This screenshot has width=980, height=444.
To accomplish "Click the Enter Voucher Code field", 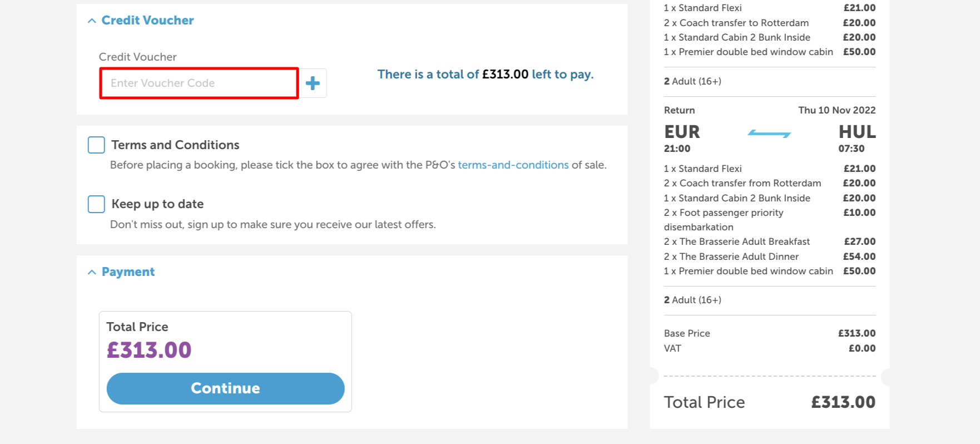I will (198, 83).
